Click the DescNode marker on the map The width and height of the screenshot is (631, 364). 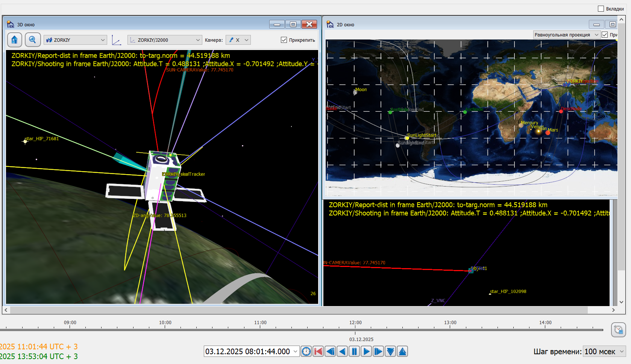pyautogui.click(x=561, y=111)
